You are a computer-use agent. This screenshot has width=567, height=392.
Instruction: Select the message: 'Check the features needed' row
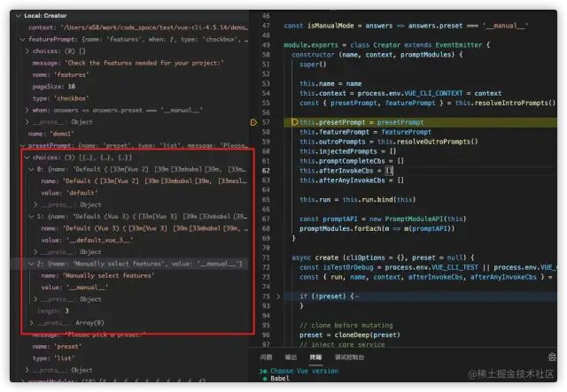pos(128,63)
